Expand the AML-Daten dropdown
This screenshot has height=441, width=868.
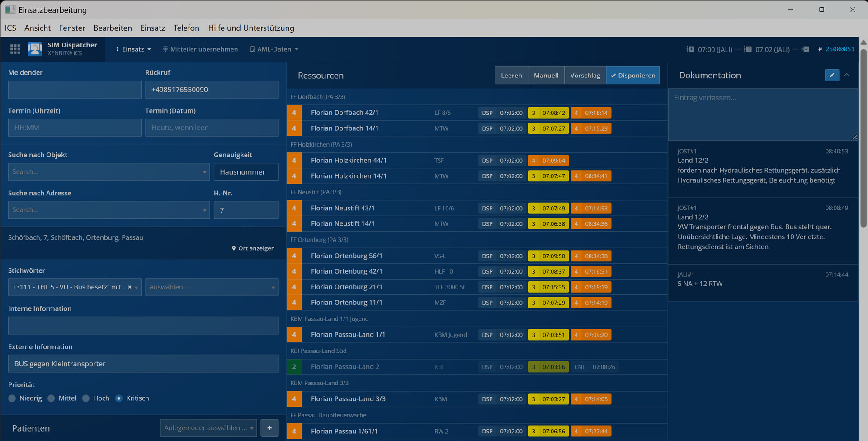point(274,49)
